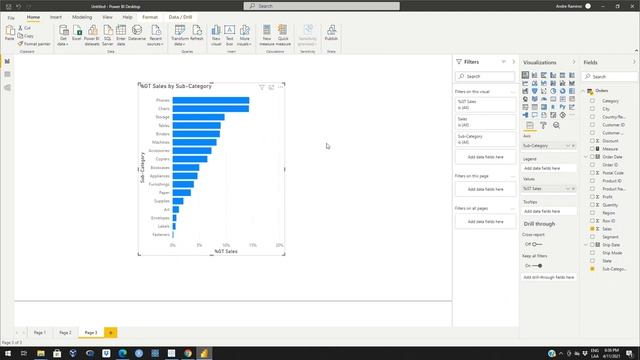Expand the Ship Date hierarchy
640x360 pixels.
point(587,245)
